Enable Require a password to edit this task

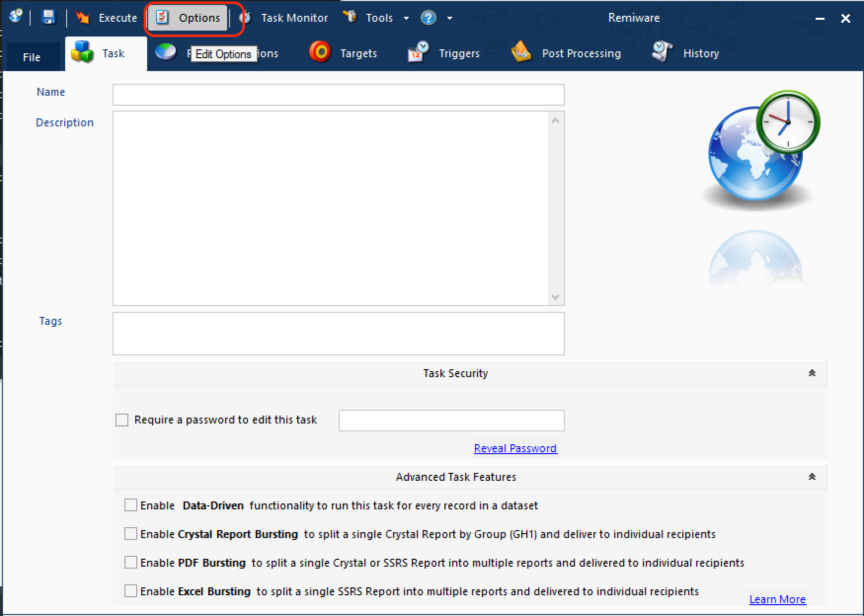pos(122,420)
